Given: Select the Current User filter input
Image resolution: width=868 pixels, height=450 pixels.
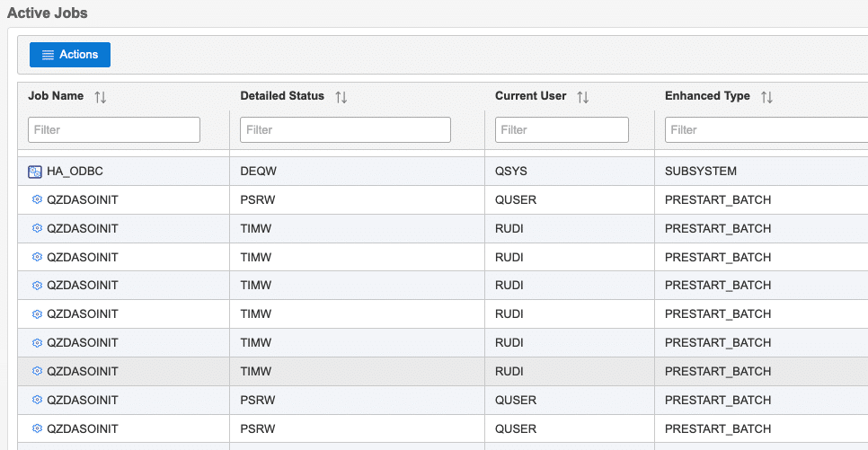Looking at the screenshot, I should 562,129.
